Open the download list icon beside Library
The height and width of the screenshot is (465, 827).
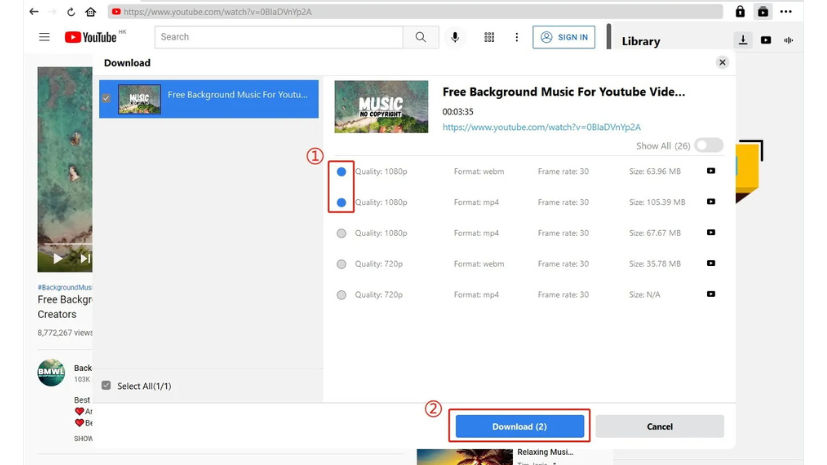pyautogui.click(x=743, y=41)
